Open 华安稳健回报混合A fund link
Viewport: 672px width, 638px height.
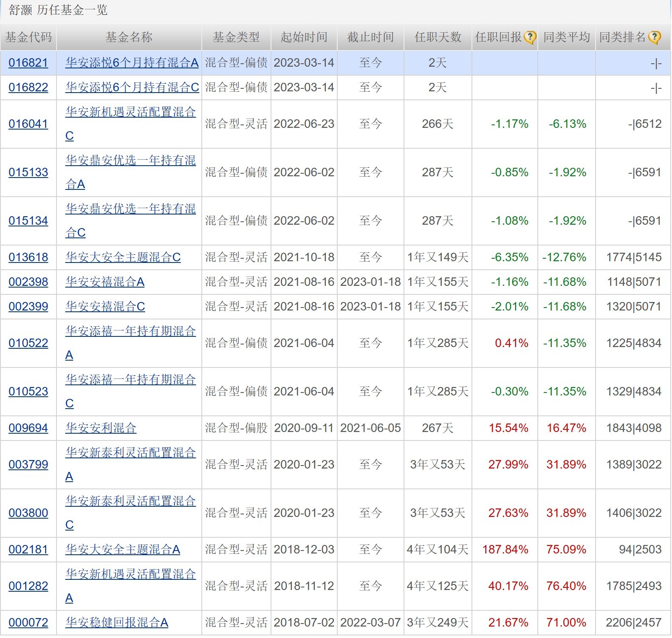(117, 623)
